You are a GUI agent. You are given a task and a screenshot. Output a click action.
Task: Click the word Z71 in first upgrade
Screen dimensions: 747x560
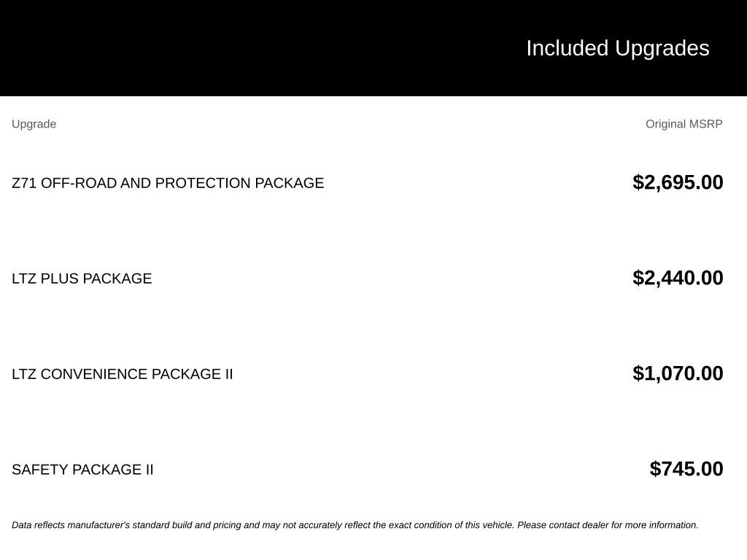click(24, 183)
